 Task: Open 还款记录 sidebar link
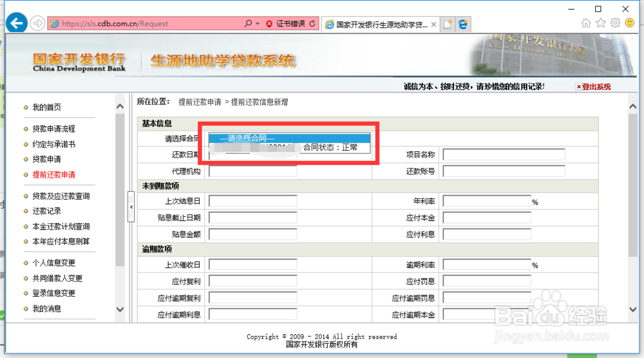tap(47, 211)
